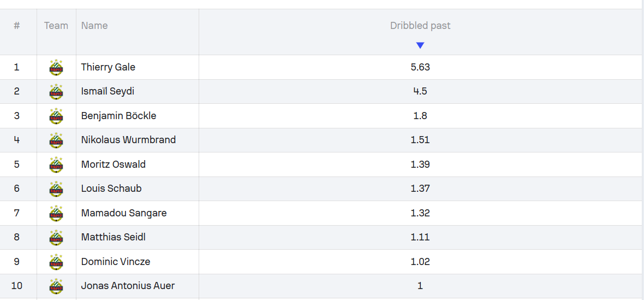644x300 pixels.
Task: Click the 5.63 dribbled past value
Action: [x=420, y=67]
